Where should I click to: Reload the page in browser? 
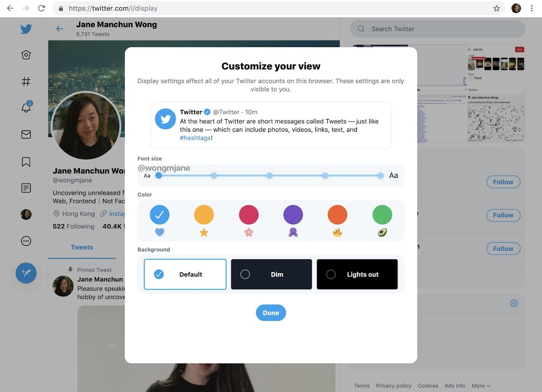click(42, 8)
